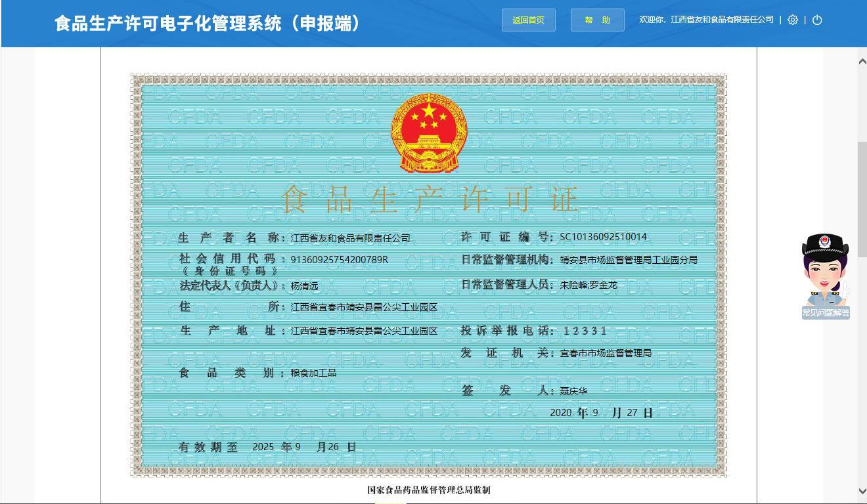The height and width of the screenshot is (504, 867).
Task: Click the 签发人 label
Action: point(506,390)
